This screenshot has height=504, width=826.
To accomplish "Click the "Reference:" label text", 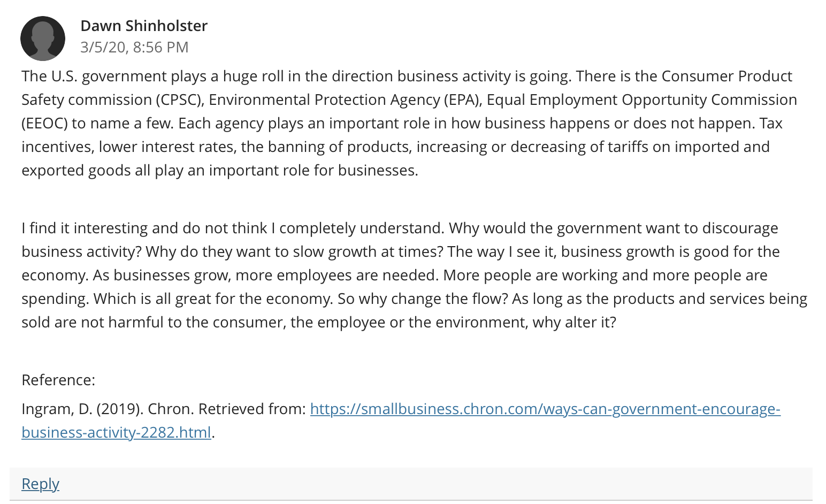I will click(58, 380).
